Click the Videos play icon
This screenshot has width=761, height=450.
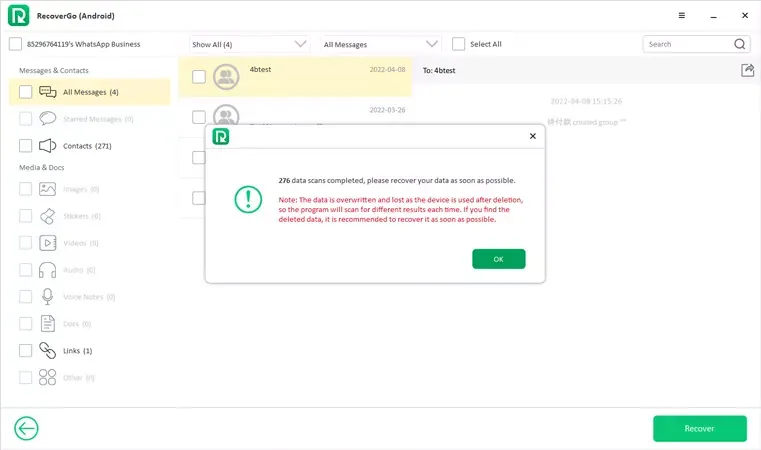pyautogui.click(x=48, y=243)
